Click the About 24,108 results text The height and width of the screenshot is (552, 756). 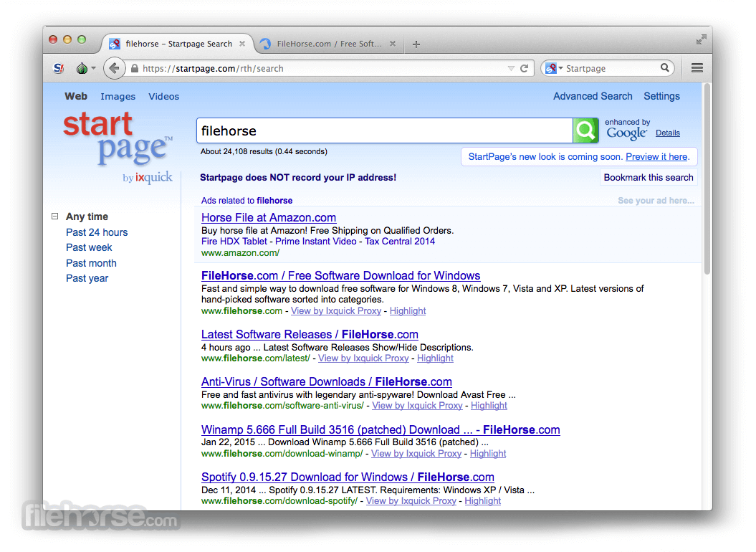[x=264, y=151]
